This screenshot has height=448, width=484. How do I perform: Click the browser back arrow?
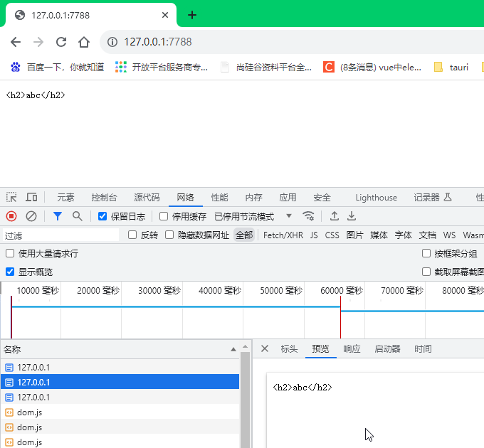(16, 42)
